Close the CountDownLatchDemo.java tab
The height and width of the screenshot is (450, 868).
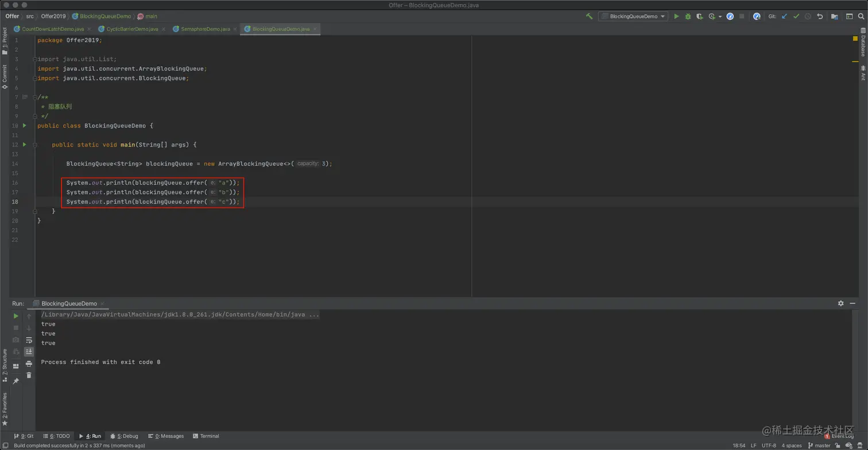click(x=89, y=29)
